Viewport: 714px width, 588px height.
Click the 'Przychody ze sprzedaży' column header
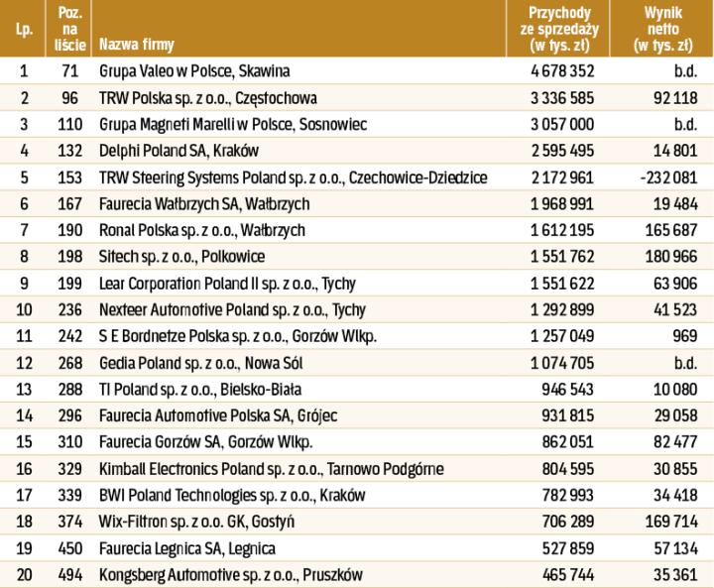561,28
